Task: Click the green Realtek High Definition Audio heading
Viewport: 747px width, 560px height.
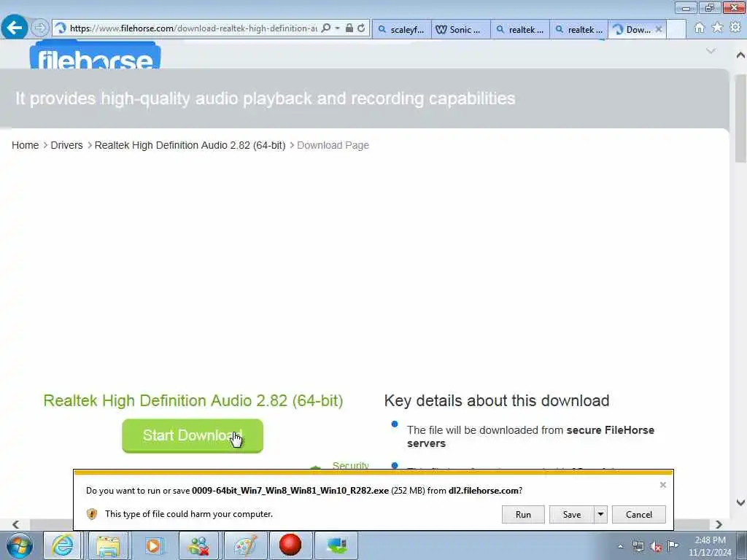Action: click(193, 401)
